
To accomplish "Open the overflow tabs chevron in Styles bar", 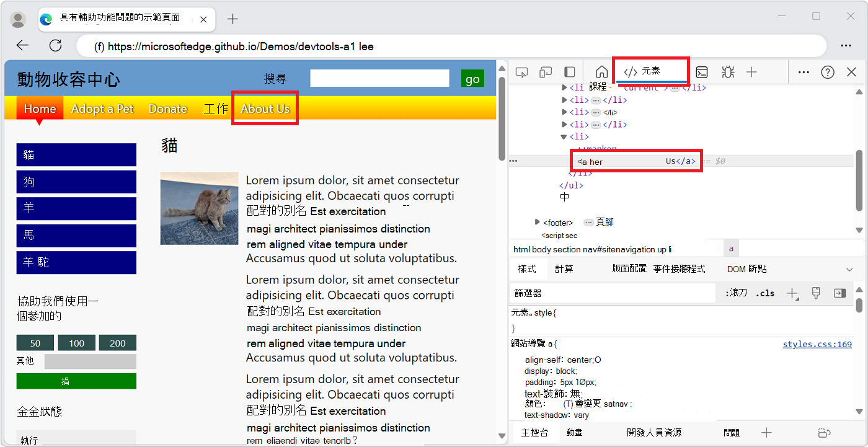I will tap(849, 268).
